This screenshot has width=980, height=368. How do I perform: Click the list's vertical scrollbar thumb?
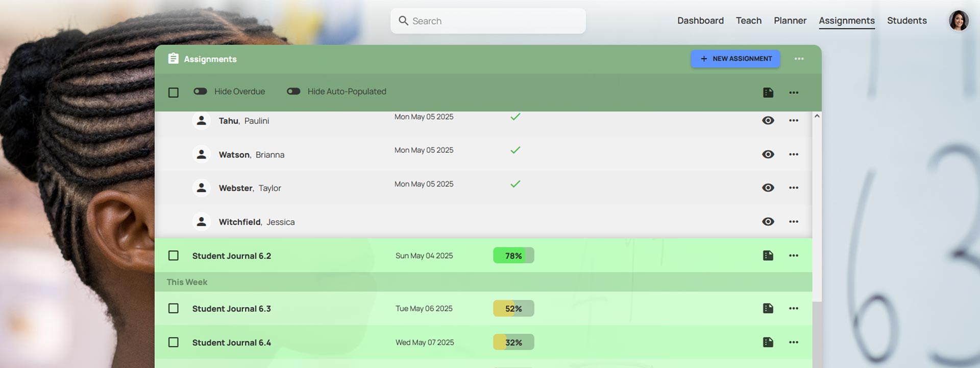(817, 211)
